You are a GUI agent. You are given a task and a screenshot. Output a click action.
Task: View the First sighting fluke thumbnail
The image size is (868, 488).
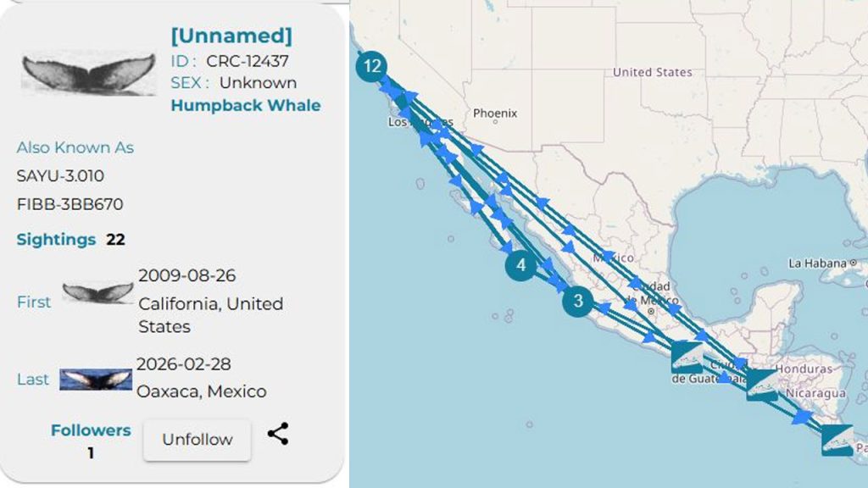pyautogui.click(x=98, y=293)
